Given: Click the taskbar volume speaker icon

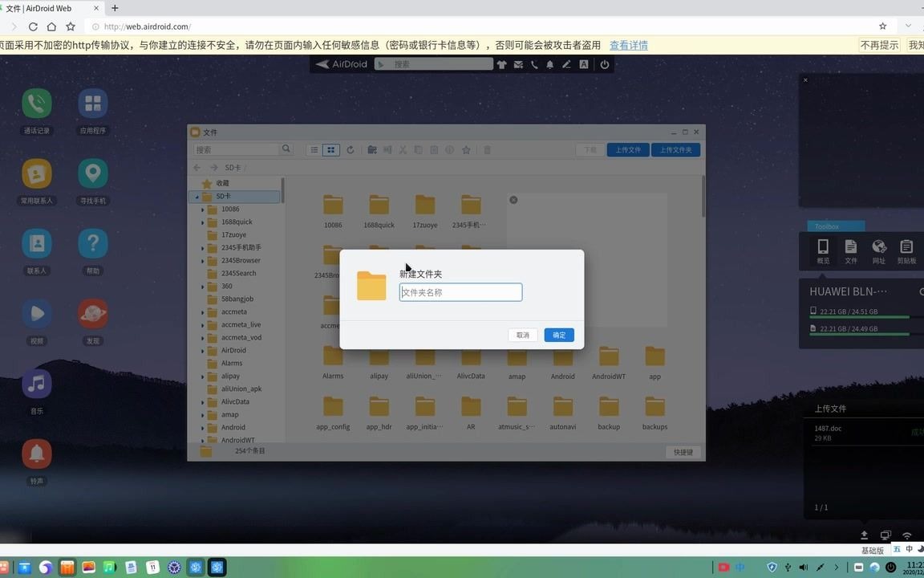Looking at the screenshot, I should [804, 568].
